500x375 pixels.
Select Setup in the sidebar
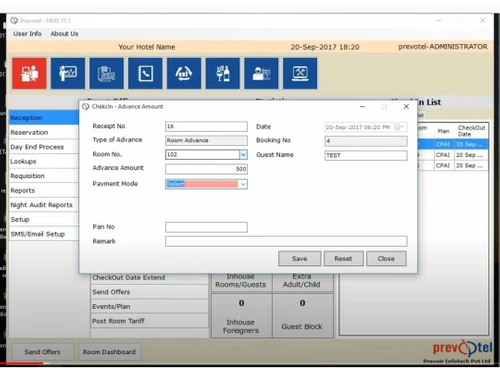click(44, 219)
